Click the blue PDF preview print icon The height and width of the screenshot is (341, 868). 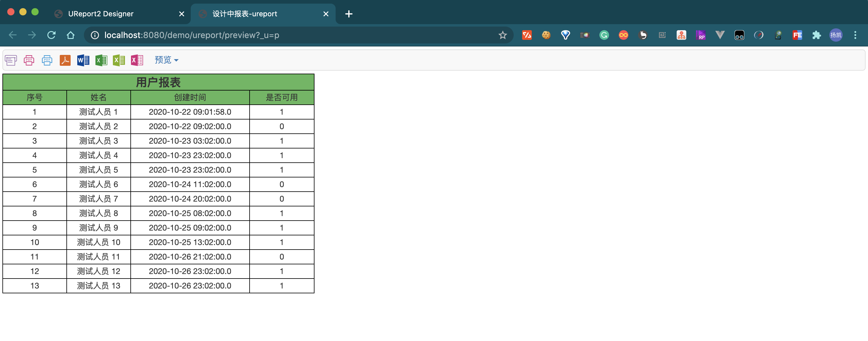(x=47, y=60)
